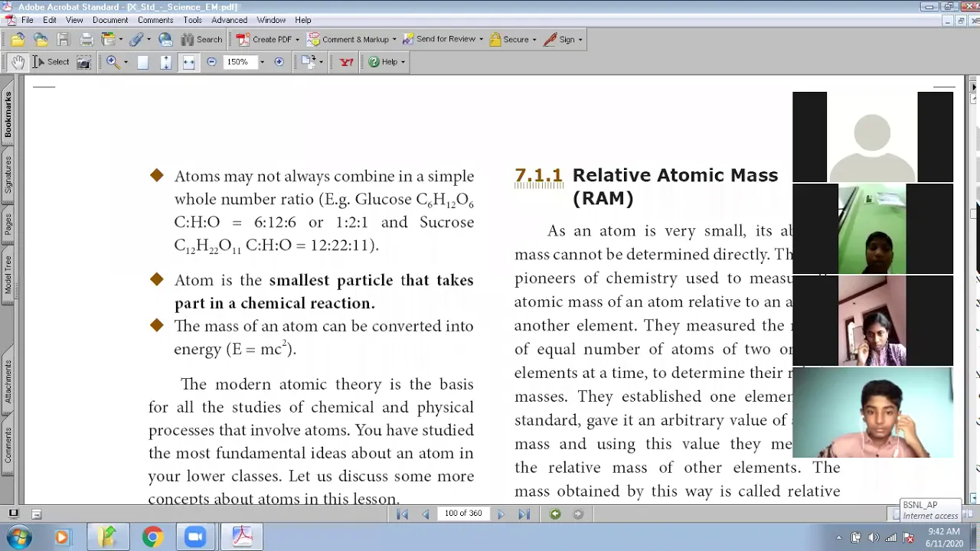The height and width of the screenshot is (551, 980).
Task: Click the media player taskbar icon
Action: coord(62,537)
